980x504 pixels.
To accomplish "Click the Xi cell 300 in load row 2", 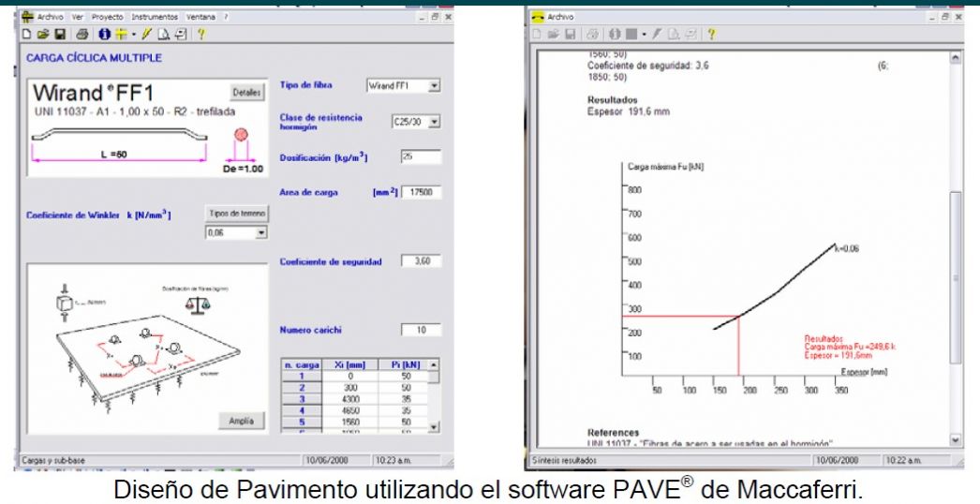I will coord(350,388).
